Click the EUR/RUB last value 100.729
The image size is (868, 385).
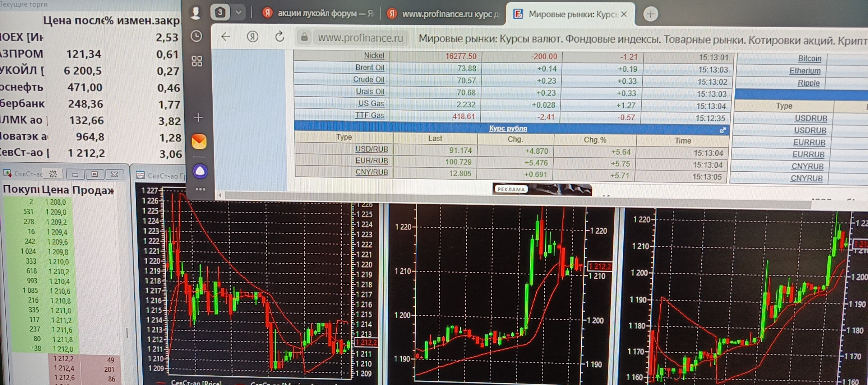pos(458,162)
